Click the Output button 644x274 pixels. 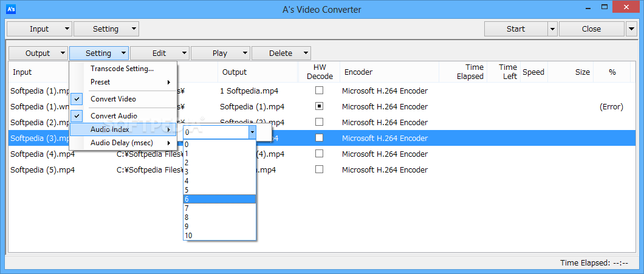tap(38, 53)
